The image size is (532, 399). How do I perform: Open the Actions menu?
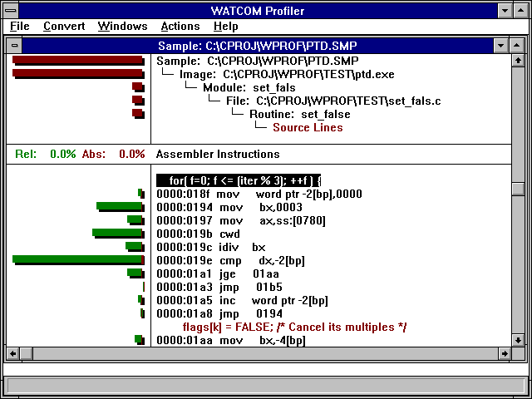tap(180, 27)
